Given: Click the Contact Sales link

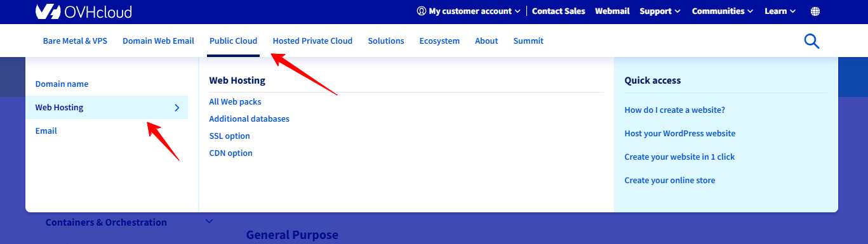Looking at the screenshot, I should click(x=559, y=11).
